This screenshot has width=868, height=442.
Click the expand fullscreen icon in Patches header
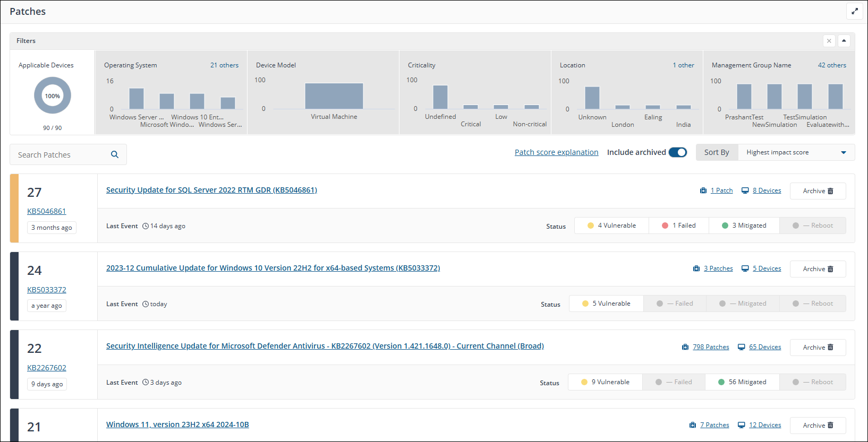click(854, 11)
